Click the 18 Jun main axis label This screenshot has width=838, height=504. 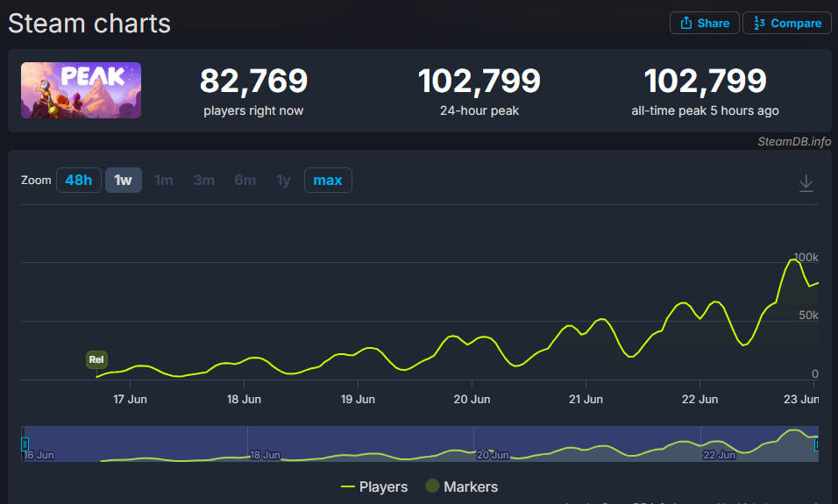pos(244,399)
